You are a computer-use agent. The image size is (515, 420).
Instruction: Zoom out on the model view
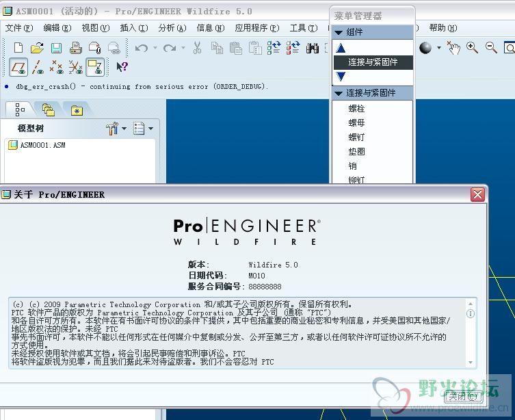tap(491, 48)
